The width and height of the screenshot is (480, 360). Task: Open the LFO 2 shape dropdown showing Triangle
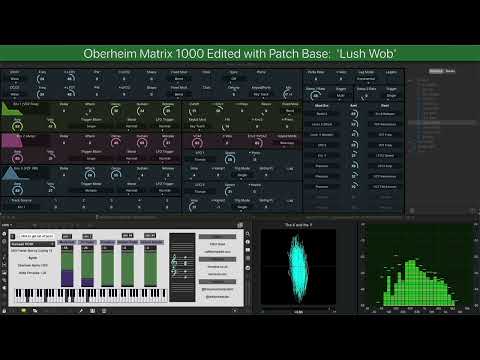point(200,191)
